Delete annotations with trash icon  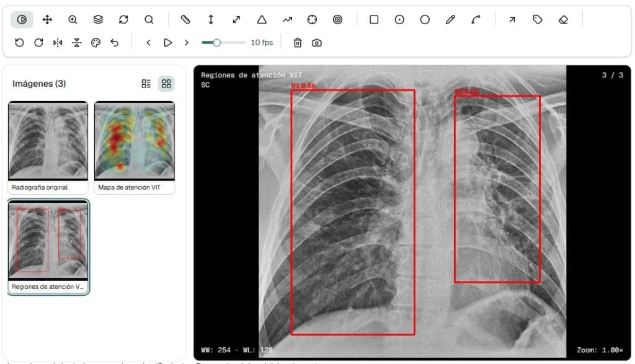pyautogui.click(x=298, y=43)
